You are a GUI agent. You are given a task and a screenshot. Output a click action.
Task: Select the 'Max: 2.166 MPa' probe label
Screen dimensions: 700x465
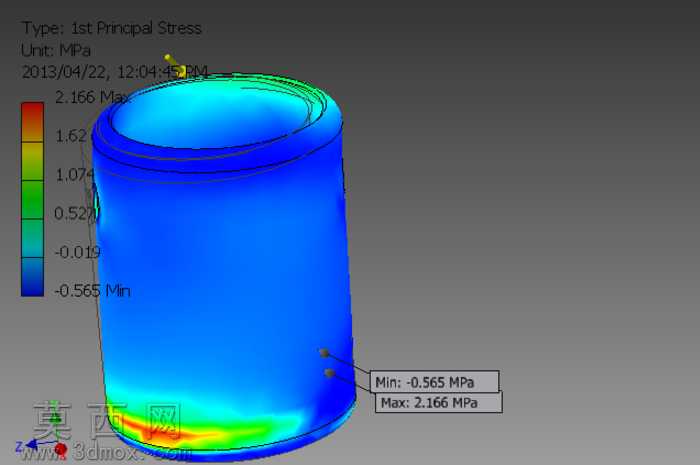(438, 403)
